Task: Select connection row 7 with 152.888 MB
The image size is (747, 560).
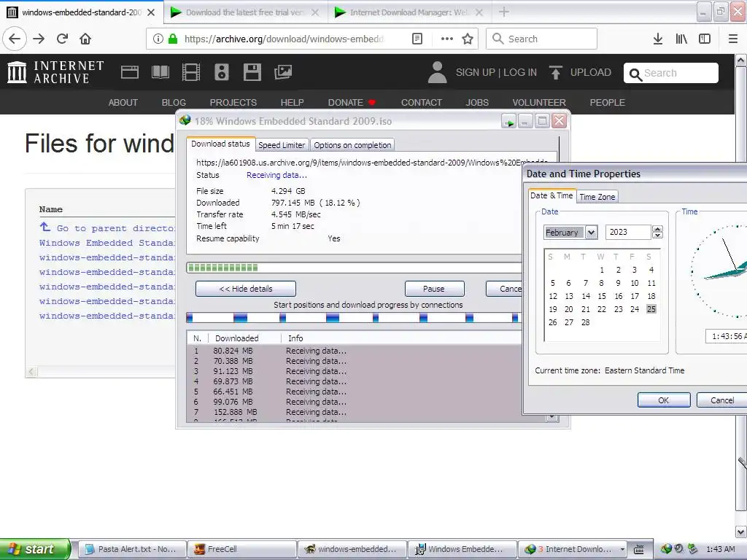Action: pyautogui.click(x=354, y=412)
